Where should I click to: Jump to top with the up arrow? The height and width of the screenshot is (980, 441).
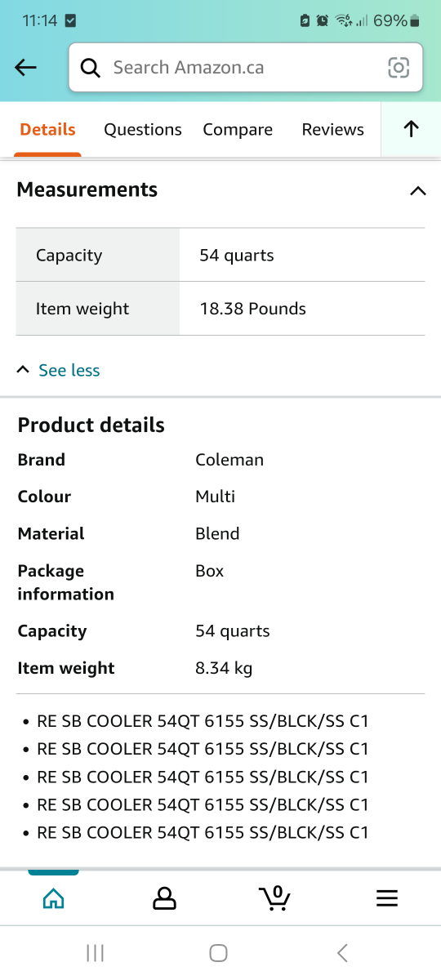tap(411, 129)
